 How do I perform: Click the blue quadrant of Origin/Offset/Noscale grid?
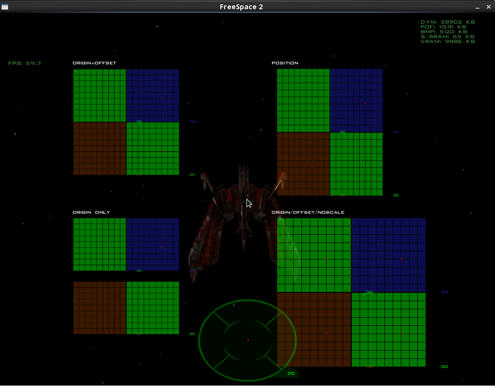tap(388, 255)
